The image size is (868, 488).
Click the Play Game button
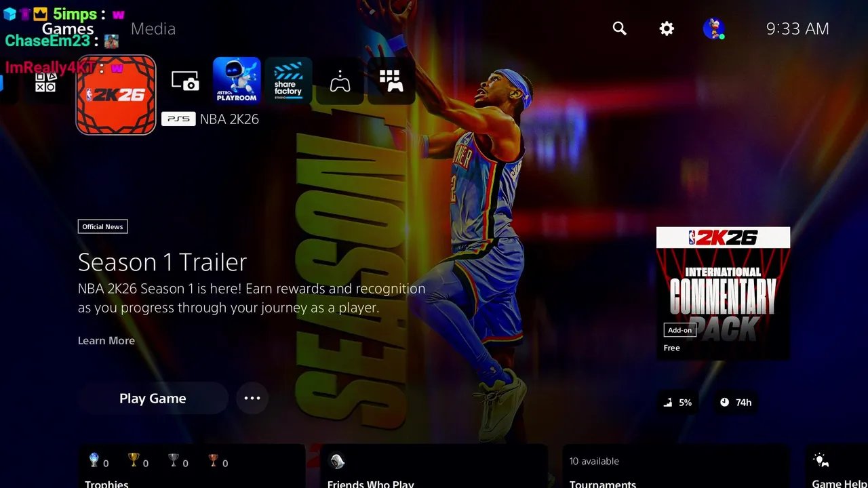(x=153, y=399)
